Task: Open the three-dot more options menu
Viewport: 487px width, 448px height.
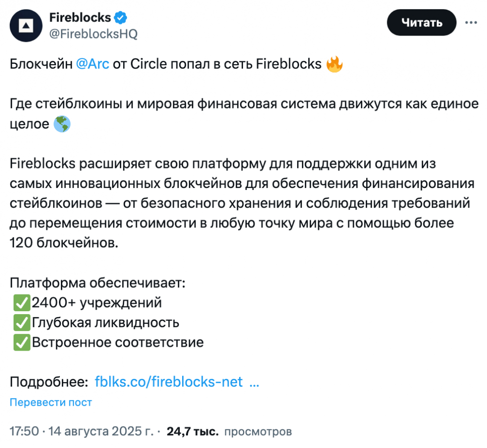Action: coord(471,22)
